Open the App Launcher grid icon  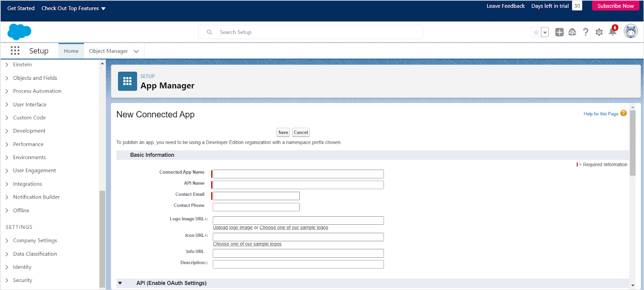15,51
